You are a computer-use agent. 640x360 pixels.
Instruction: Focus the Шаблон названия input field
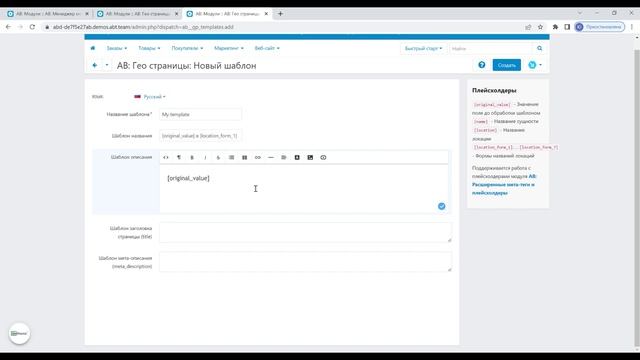[x=200, y=136]
